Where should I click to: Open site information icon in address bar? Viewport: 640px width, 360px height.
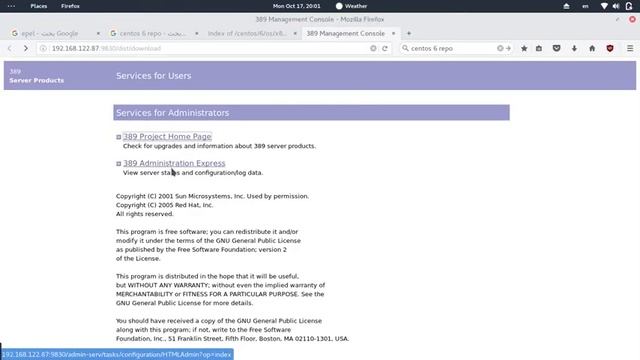tap(43, 48)
